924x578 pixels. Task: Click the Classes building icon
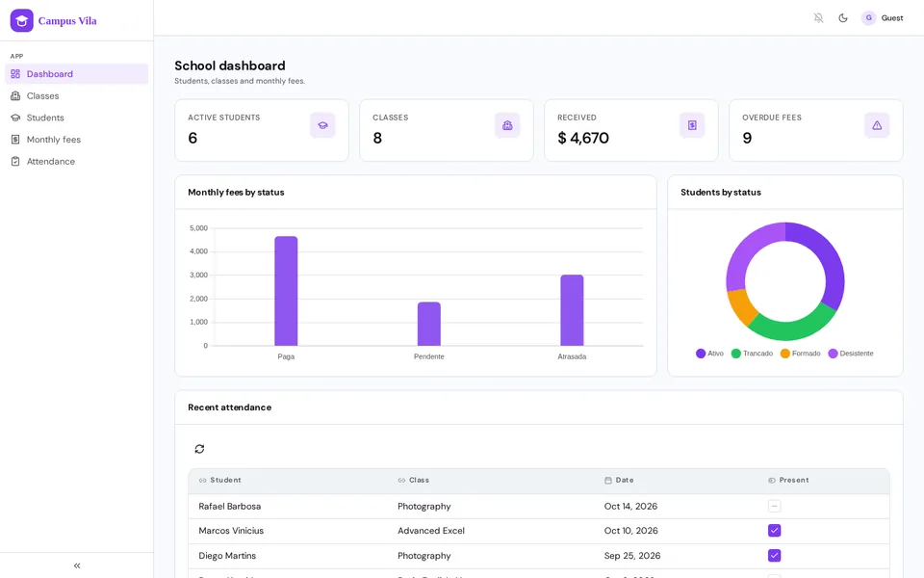[x=507, y=125]
